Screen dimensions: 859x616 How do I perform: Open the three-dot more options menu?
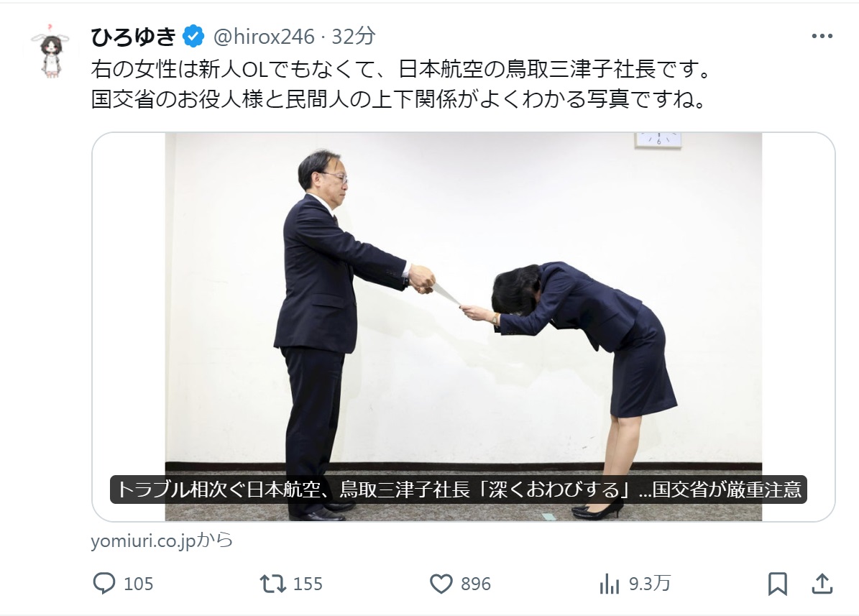(822, 36)
